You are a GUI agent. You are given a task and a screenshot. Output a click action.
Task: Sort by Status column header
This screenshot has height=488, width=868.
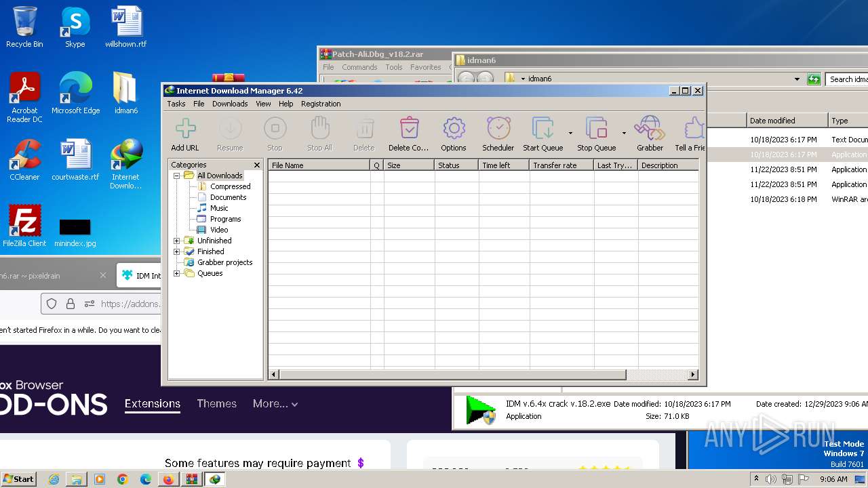[456, 165]
